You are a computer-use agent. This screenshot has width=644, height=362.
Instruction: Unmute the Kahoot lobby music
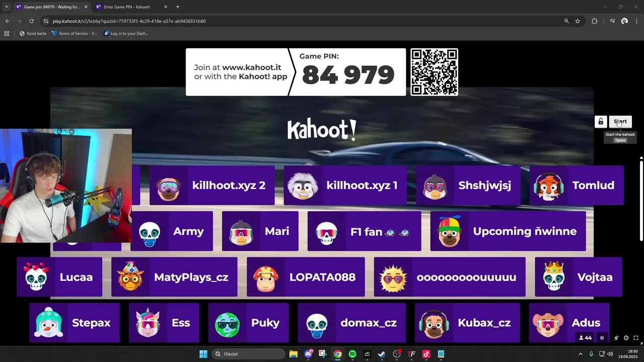616,338
